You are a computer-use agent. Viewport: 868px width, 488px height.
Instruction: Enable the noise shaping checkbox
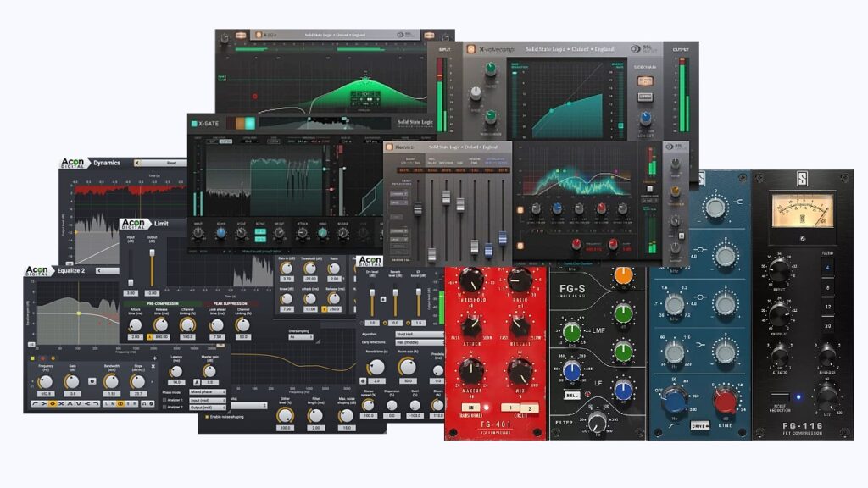(207, 415)
